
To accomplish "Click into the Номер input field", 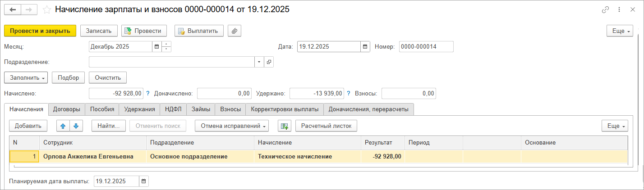I will [x=426, y=46].
